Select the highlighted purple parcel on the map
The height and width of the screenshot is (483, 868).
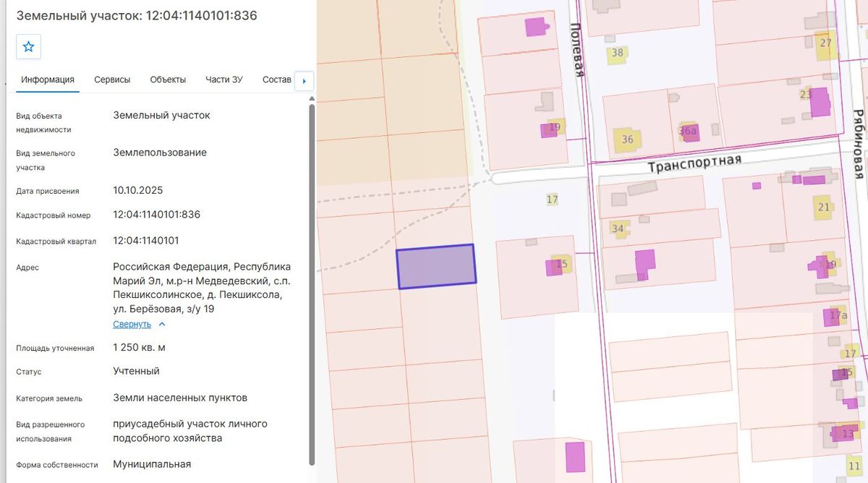pos(436,267)
